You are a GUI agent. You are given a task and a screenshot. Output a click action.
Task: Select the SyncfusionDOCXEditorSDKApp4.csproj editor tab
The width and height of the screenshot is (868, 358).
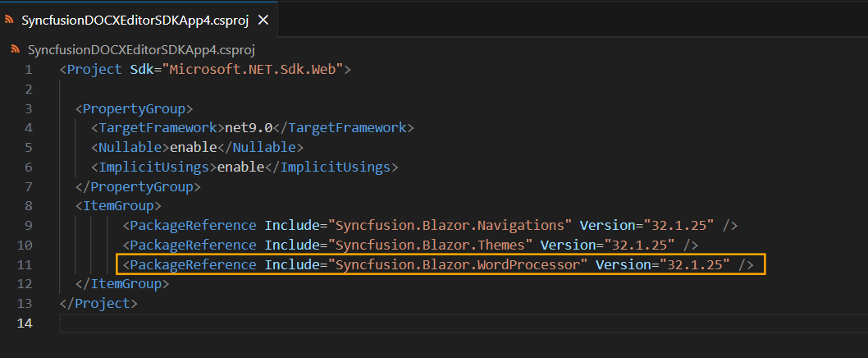139,20
